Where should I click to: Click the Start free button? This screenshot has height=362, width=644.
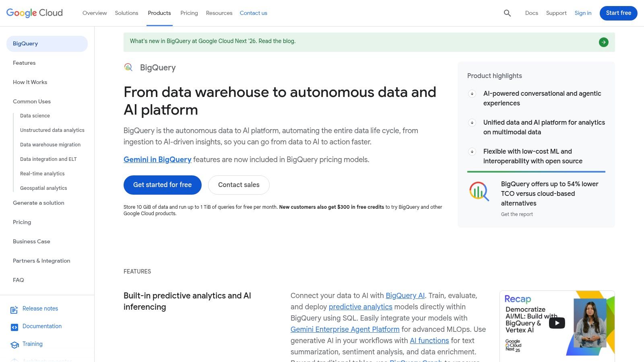point(619,13)
